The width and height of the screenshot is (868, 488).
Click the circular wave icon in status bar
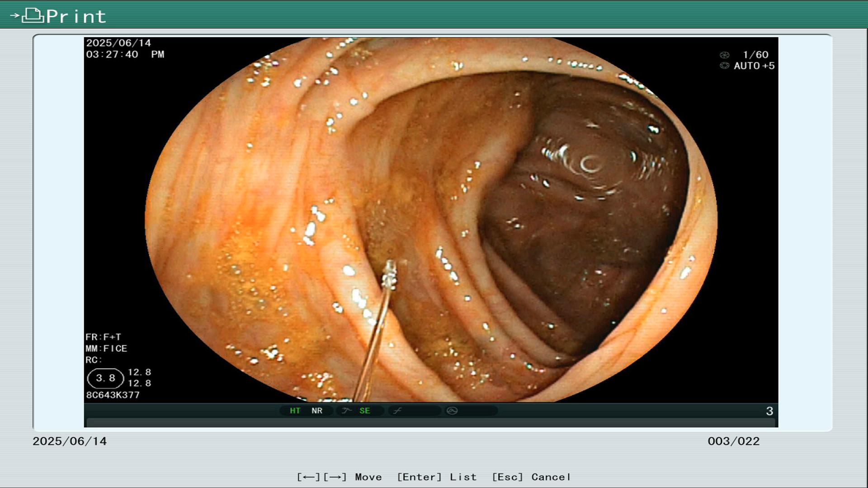coord(452,411)
